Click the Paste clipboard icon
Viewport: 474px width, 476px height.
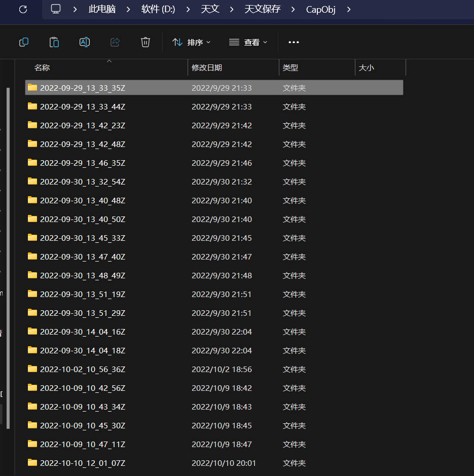(54, 42)
